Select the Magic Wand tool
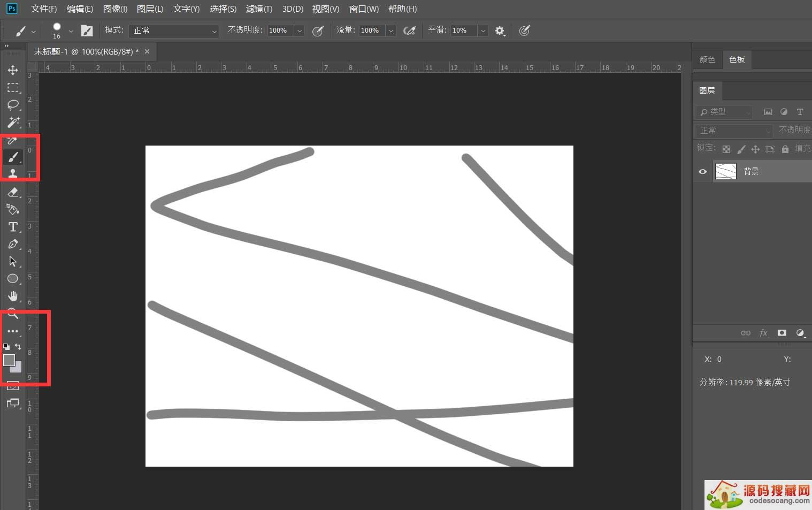Viewport: 812px width, 510px height. (x=13, y=123)
